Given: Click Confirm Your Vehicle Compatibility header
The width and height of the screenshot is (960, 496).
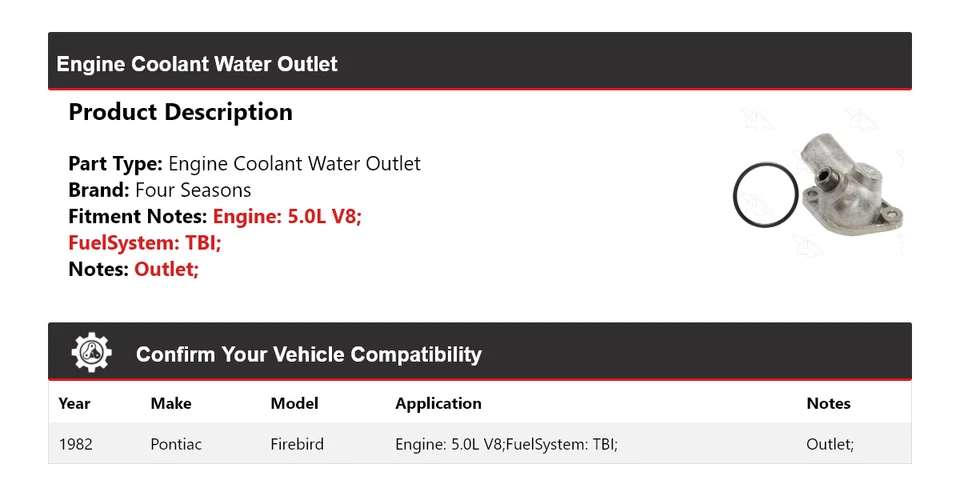Looking at the screenshot, I should [308, 355].
